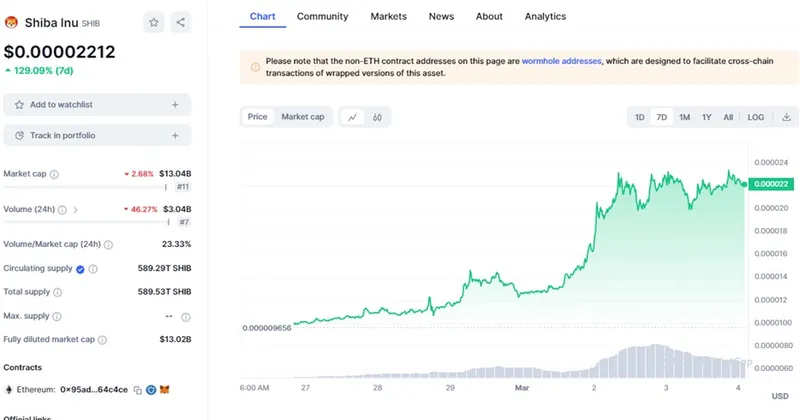Viewport: 800px width, 420px height.
Task: Expand the Add to watlist plus
Action: (x=175, y=105)
